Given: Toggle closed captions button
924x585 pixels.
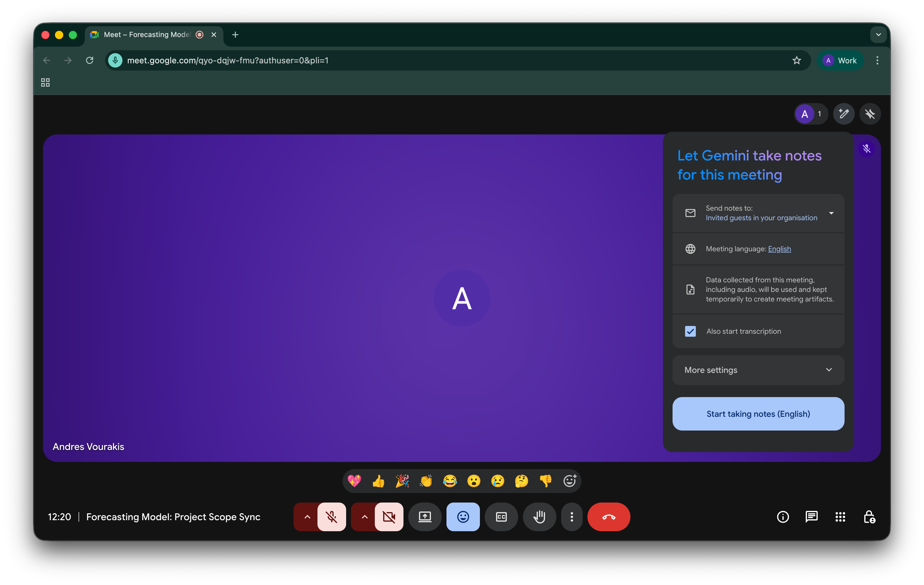Looking at the screenshot, I should point(501,517).
